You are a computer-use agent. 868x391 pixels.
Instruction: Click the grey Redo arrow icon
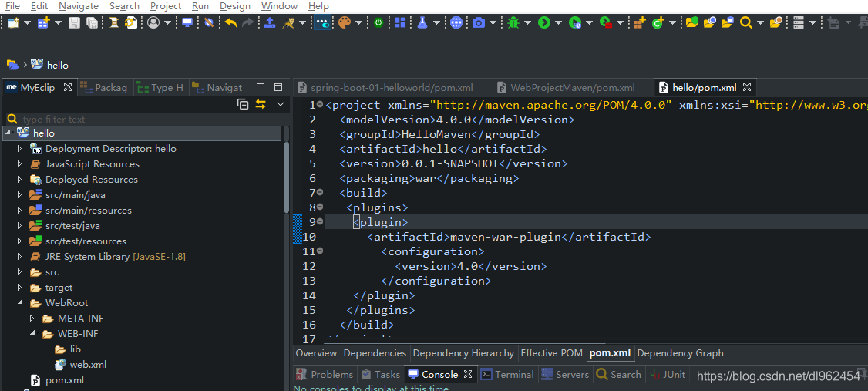click(248, 22)
